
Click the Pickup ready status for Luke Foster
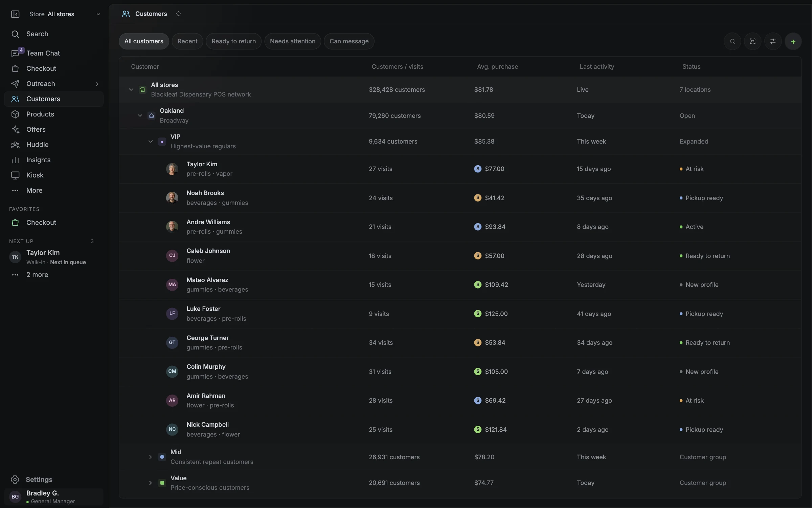click(x=701, y=314)
